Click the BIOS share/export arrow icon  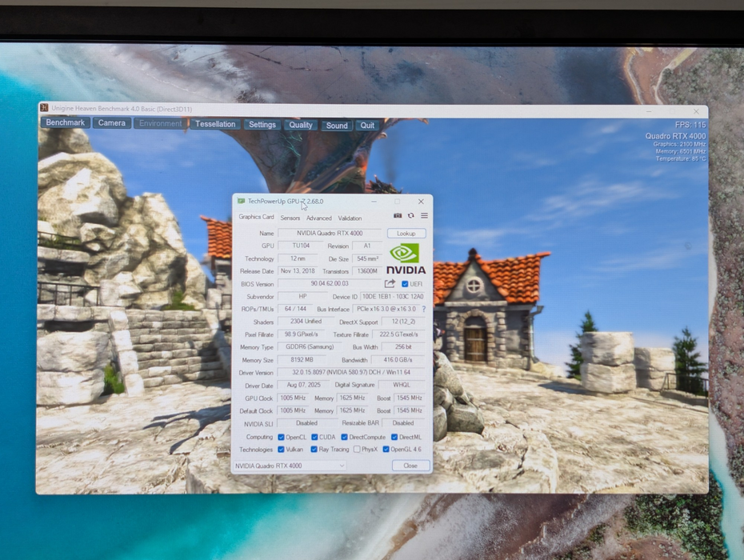[x=390, y=284]
